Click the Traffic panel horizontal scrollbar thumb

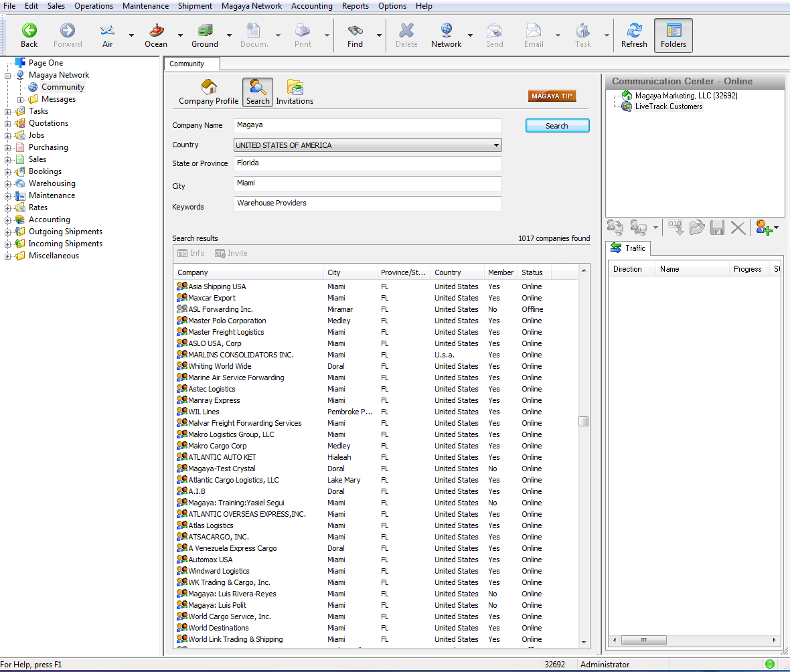[644, 640]
